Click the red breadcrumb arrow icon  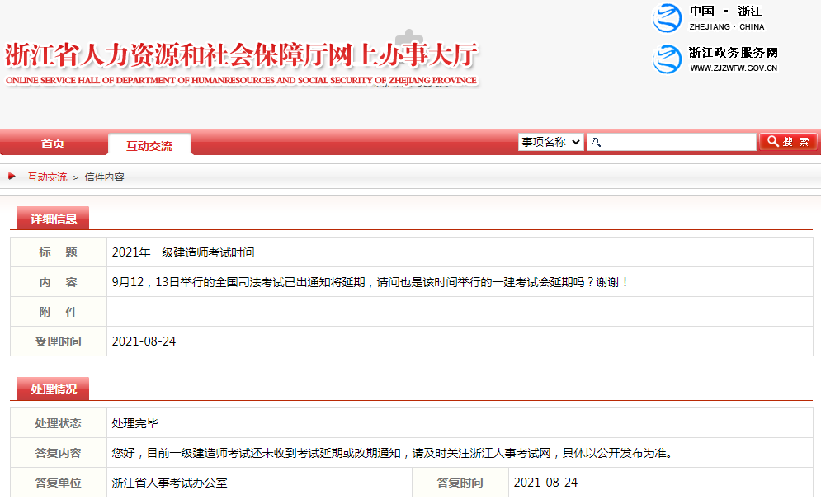12,176
